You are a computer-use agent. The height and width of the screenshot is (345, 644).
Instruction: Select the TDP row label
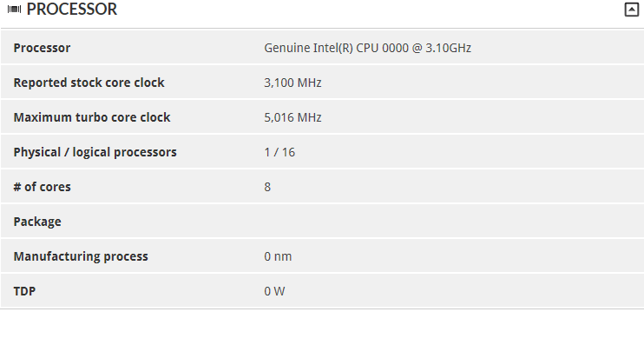[x=24, y=291]
